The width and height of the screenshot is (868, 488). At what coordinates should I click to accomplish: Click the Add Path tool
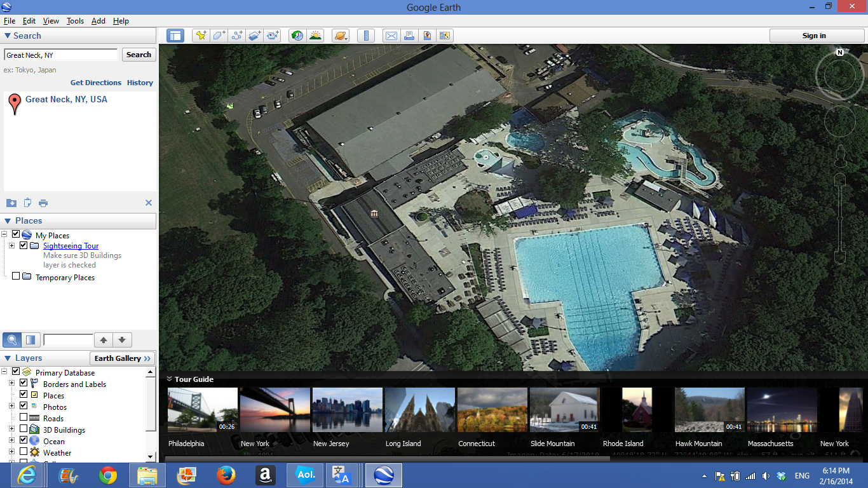pos(237,36)
